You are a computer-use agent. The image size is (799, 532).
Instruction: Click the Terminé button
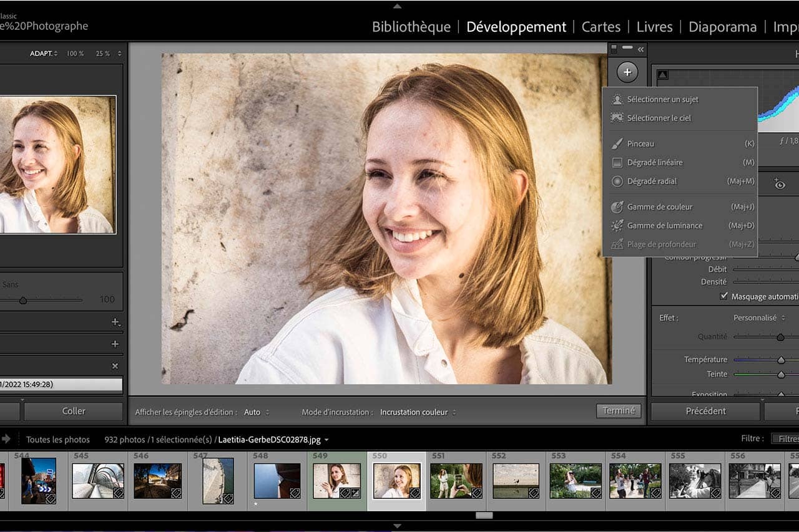coord(618,410)
